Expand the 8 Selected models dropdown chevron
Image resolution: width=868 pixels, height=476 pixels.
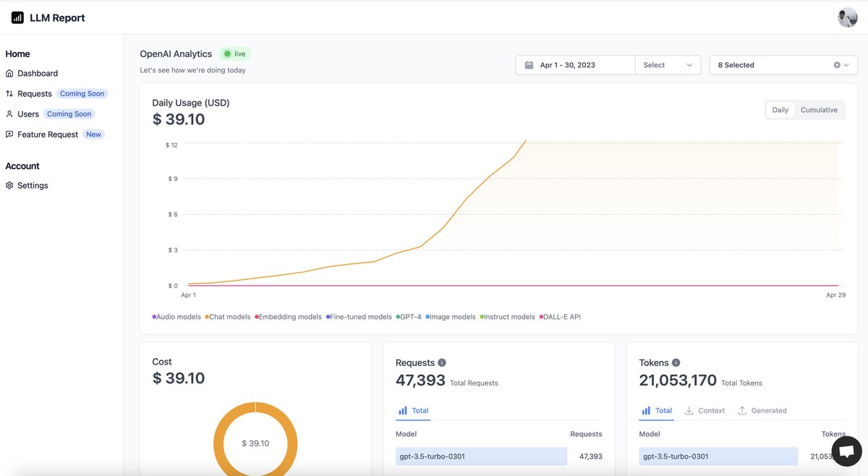point(847,65)
